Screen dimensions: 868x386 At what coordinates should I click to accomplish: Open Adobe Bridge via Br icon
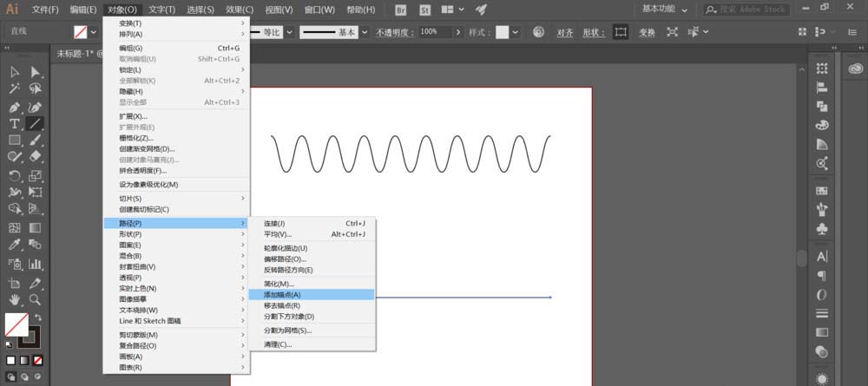[401, 10]
